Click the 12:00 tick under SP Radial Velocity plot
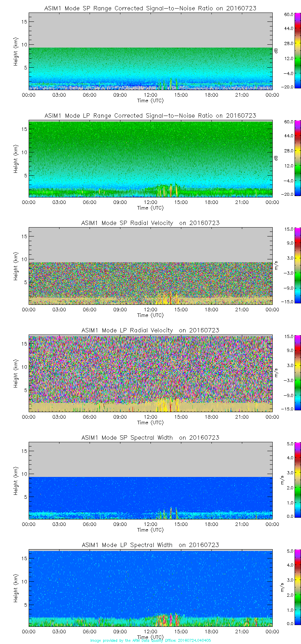The width and height of the screenshot is (301, 644). coord(150,309)
